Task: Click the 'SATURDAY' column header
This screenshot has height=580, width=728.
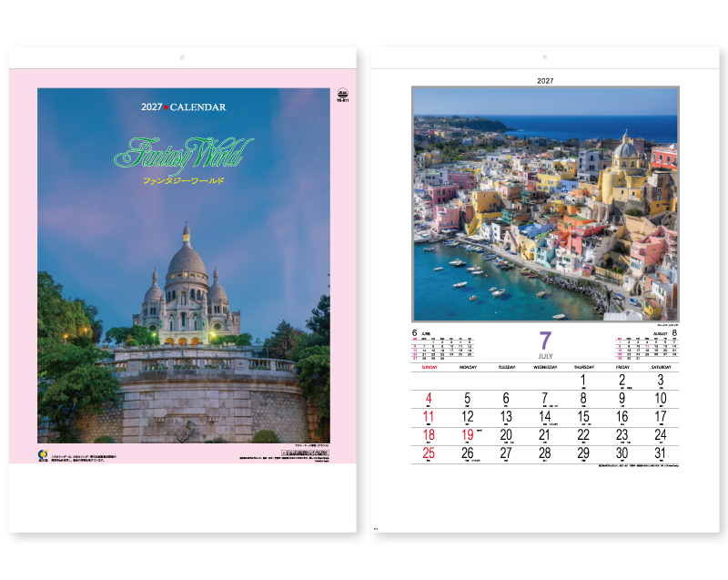Action: (661, 367)
